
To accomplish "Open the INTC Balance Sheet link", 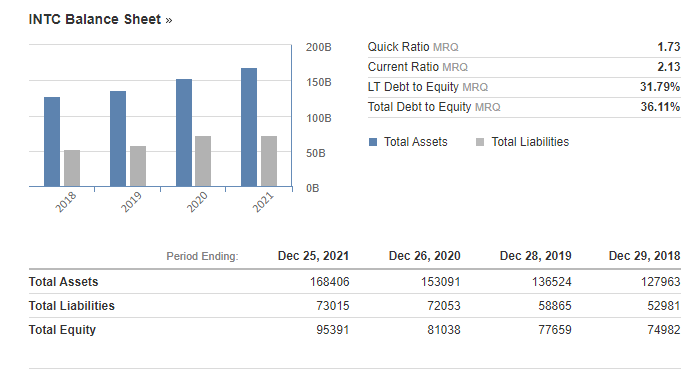I will coord(100,19).
